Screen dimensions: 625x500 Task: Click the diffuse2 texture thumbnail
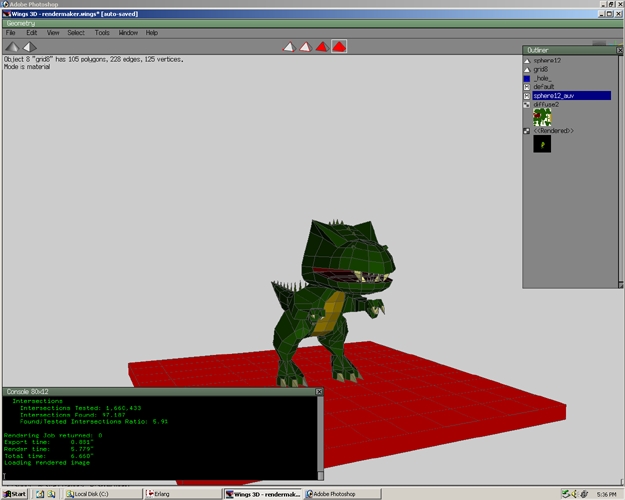click(542, 118)
